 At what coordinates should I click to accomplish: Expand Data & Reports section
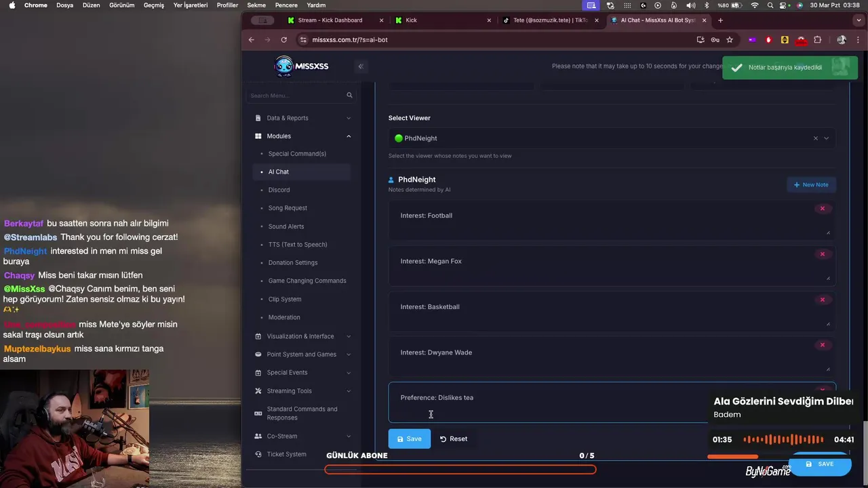(302, 118)
